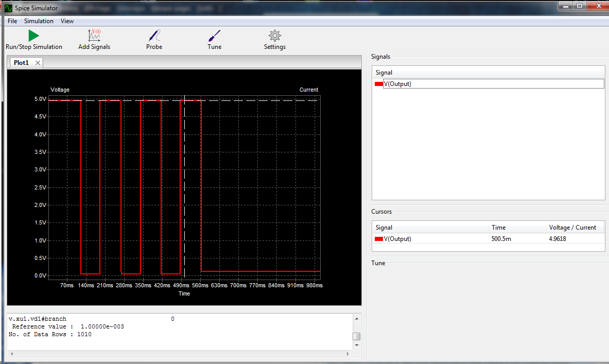Image resolution: width=609 pixels, height=364 pixels.
Task: Open the Simulation menu
Action: (39, 21)
